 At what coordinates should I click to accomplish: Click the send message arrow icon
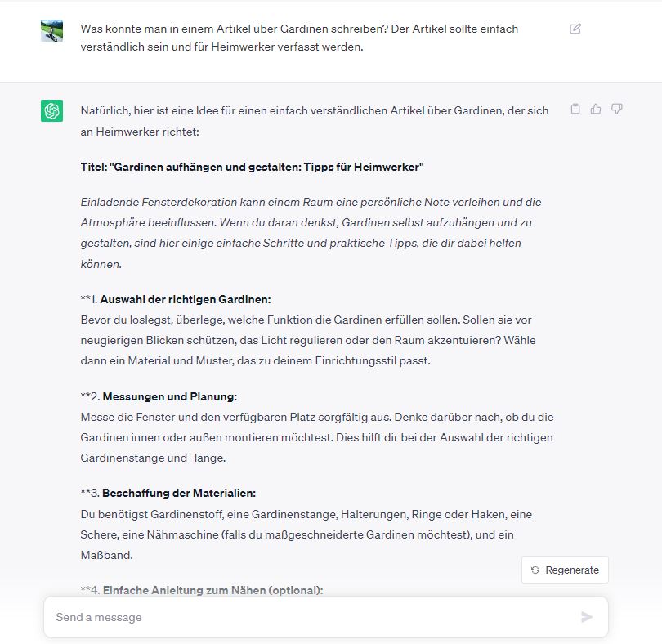tap(587, 617)
